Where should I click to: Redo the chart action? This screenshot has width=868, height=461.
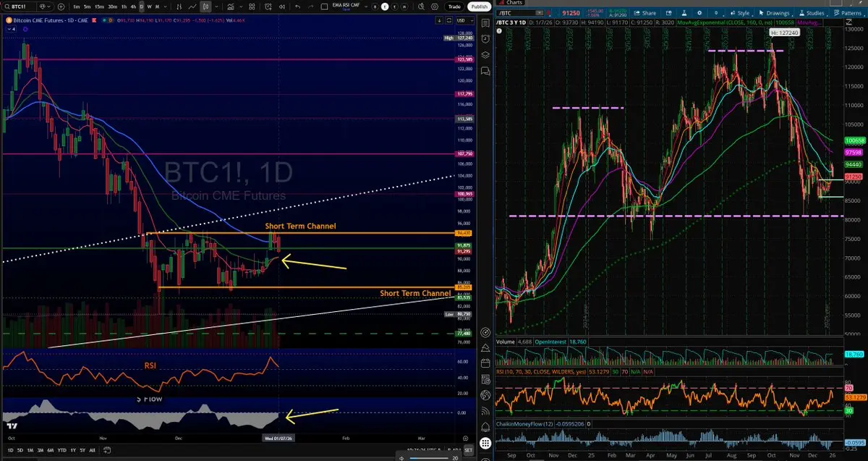pyautogui.click(x=311, y=7)
